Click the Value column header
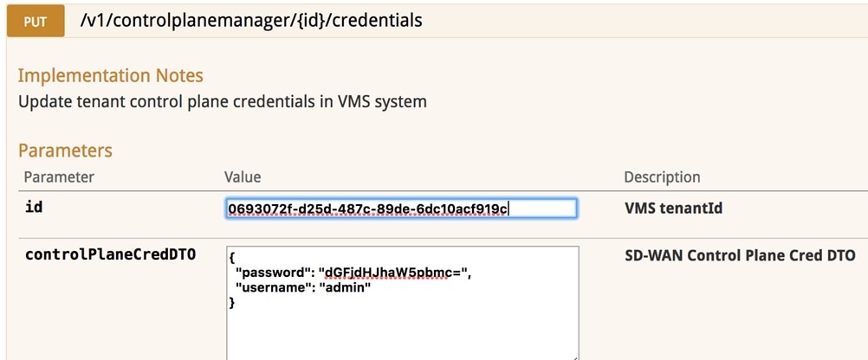This screenshot has width=868, height=360. click(x=243, y=177)
